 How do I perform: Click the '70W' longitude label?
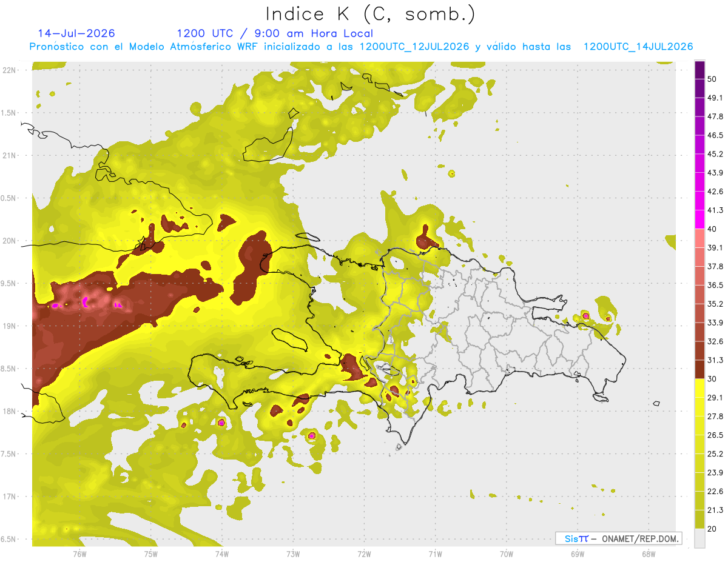(x=507, y=554)
